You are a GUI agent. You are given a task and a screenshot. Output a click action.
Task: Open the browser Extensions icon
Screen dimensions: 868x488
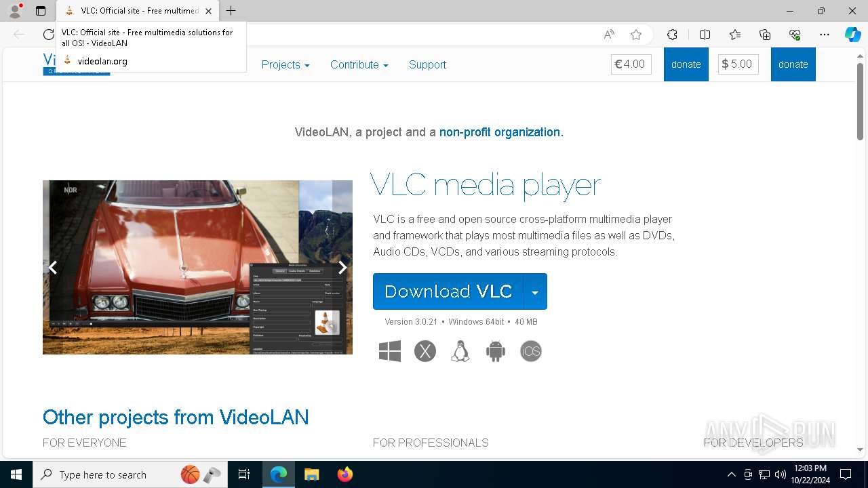click(672, 35)
